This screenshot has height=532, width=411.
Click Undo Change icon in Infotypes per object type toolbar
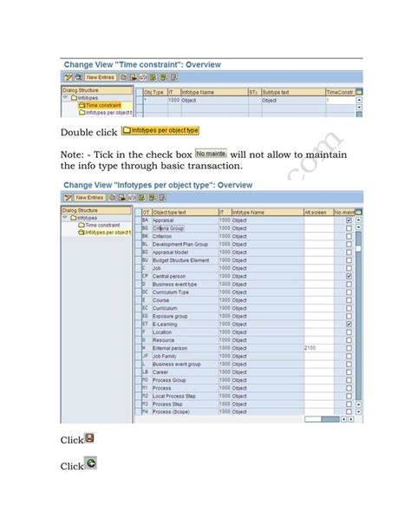click(x=132, y=198)
